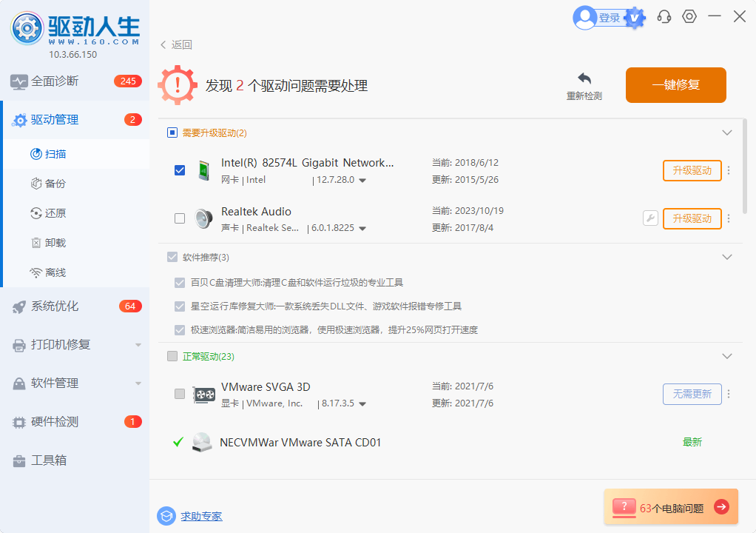Image resolution: width=756 pixels, height=533 pixels.
Task: Open the 扫描 submenu item
Action: [x=76, y=154]
